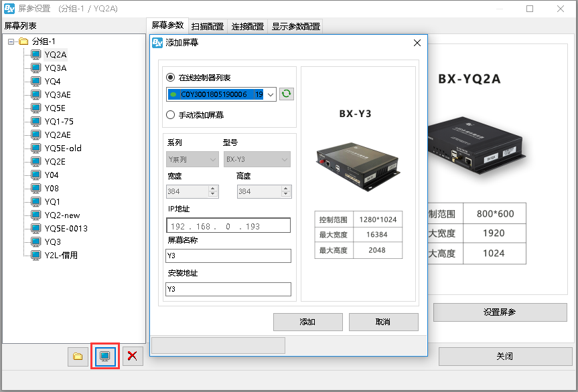This screenshot has height=392, width=578.
Task: Open the online controller dropdown list
Action: [271, 94]
